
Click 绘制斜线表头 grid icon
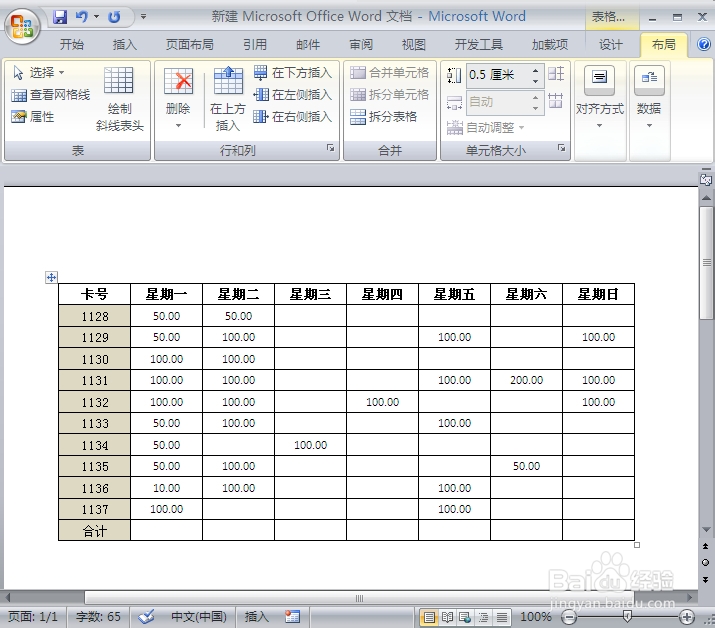(x=119, y=80)
